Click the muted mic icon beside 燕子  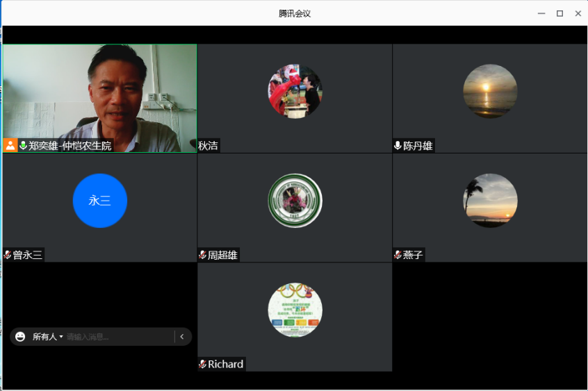(398, 255)
